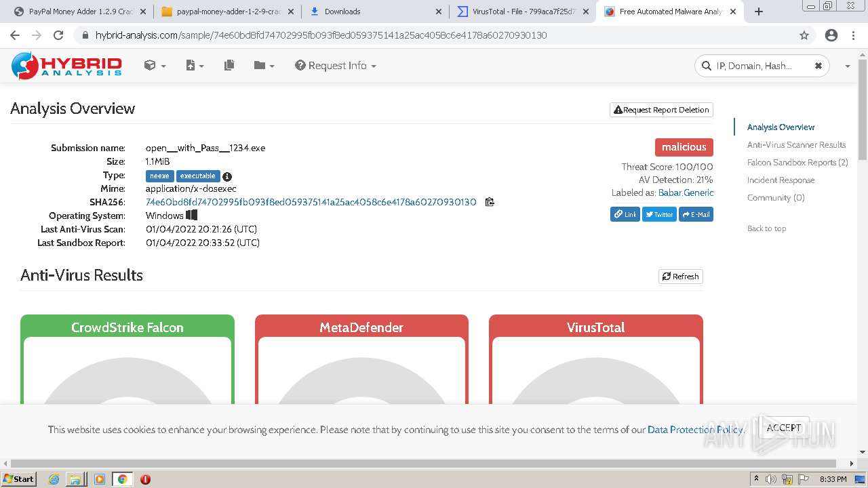Close the Free Automated Malware Analysis tab
Image resolution: width=868 pixels, height=488 pixels.
click(733, 12)
